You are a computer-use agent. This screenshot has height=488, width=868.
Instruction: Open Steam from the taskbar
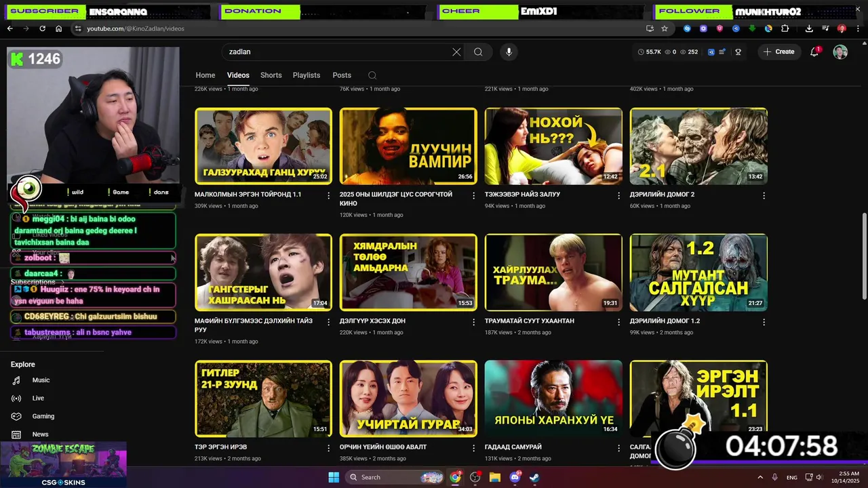pyautogui.click(x=534, y=477)
